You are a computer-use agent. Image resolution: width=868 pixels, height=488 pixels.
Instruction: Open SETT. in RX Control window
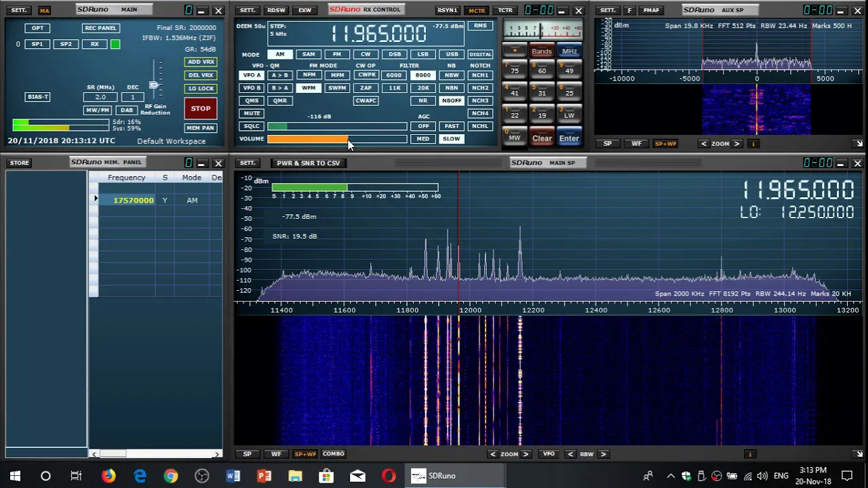(248, 10)
